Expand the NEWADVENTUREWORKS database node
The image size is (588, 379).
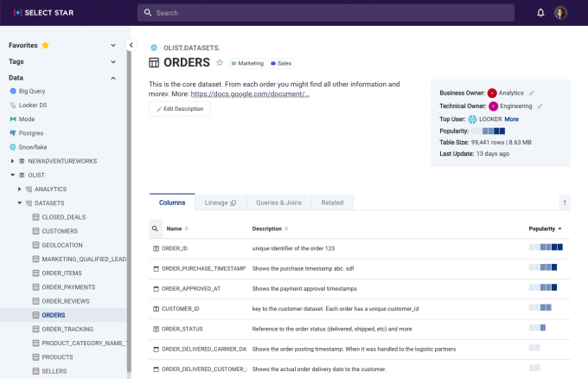(12, 161)
